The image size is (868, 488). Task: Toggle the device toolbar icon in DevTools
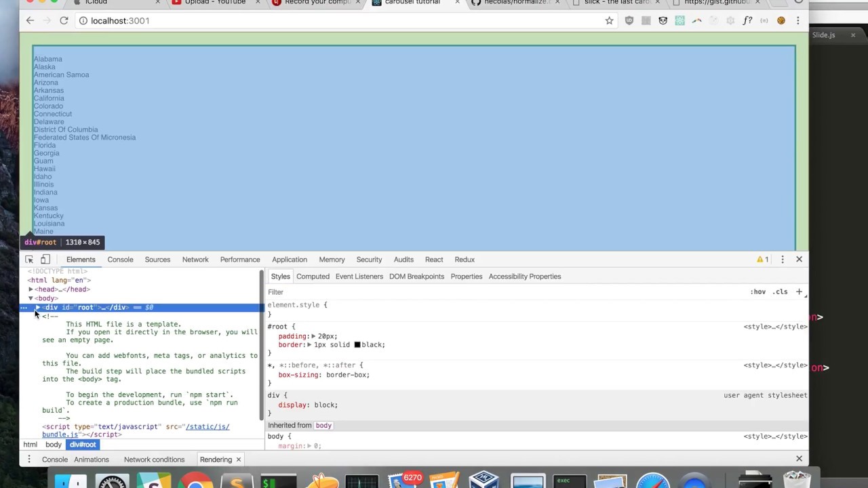click(45, 260)
